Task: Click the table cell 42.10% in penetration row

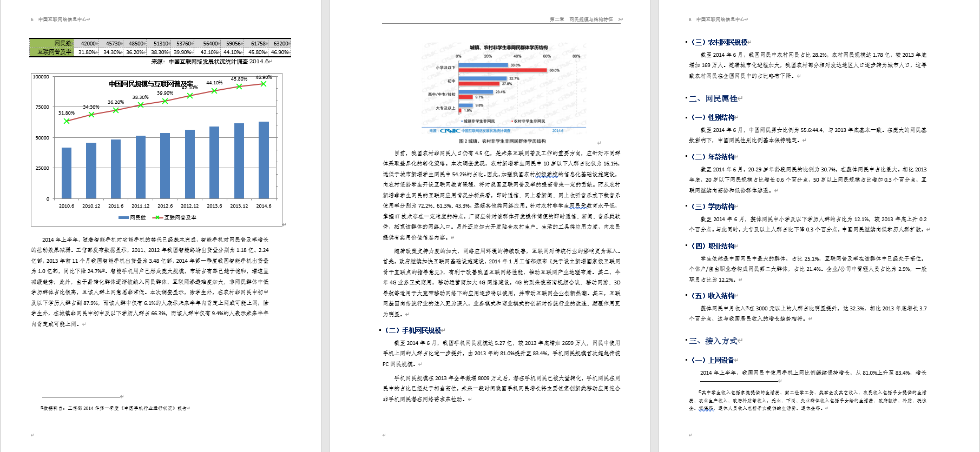Action: coord(208,52)
